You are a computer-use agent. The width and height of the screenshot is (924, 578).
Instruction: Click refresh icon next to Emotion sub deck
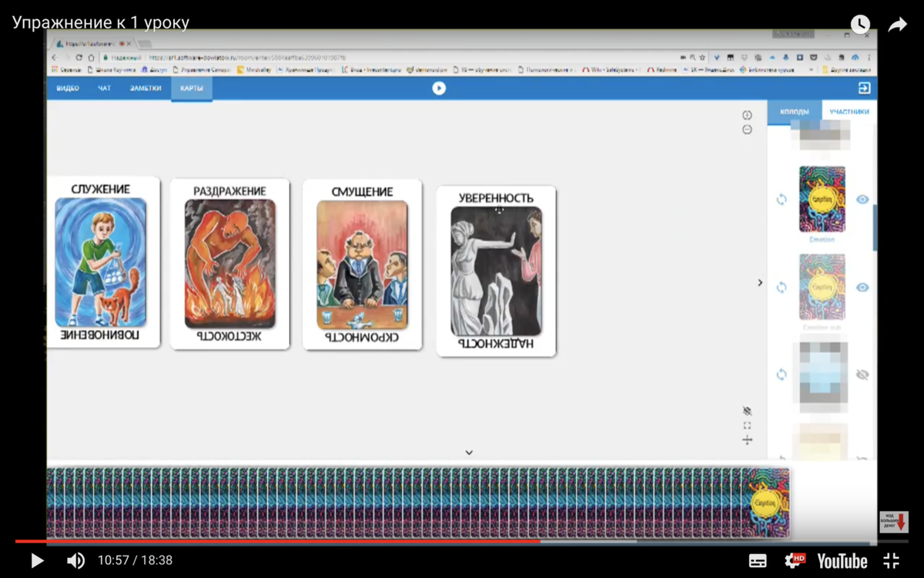[x=782, y=287]
